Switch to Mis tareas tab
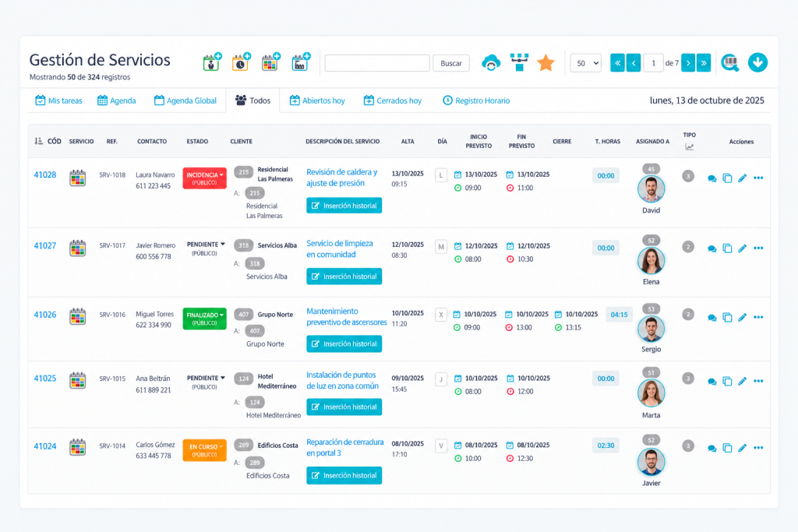This screenshot has width=798, height=532. point(58,100)
